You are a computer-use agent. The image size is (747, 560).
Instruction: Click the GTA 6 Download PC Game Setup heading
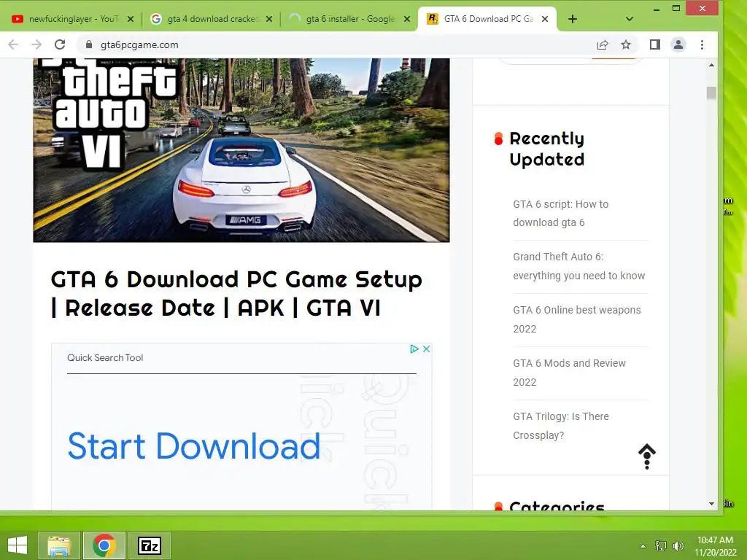pos(236,293)
